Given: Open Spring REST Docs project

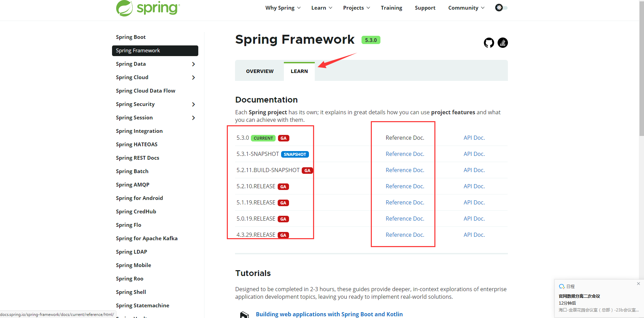Looking at the screenshot, I should 137,158.
